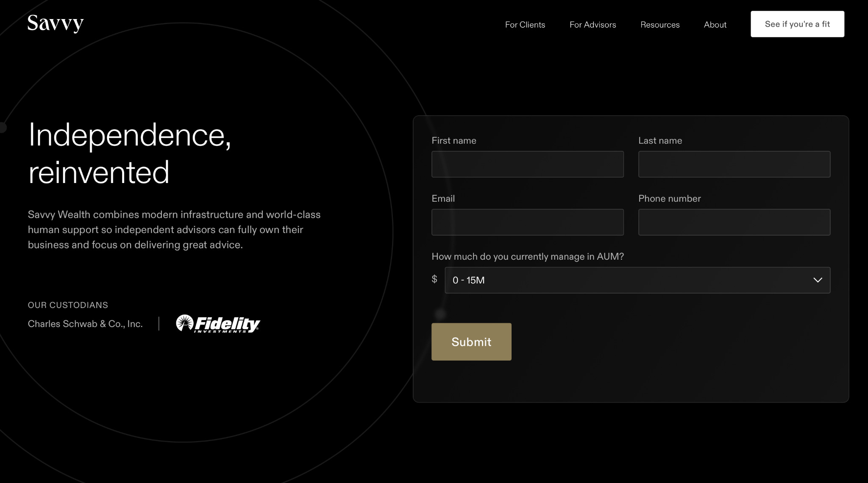Click the dropdown chevron arrow in AUM field
The image size is (868, 483).
point(818,280)
